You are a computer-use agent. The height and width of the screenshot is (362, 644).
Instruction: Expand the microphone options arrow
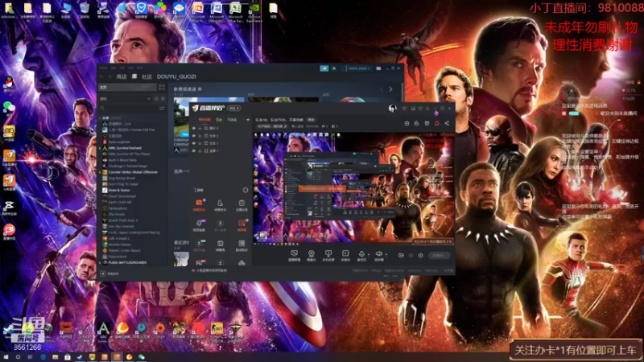(x=369, y=255)
